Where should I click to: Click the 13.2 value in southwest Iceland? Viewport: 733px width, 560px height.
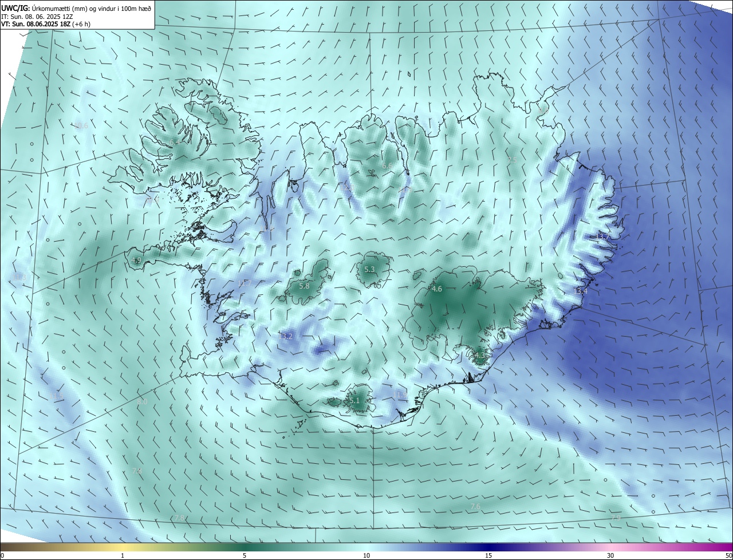(286, 336)
